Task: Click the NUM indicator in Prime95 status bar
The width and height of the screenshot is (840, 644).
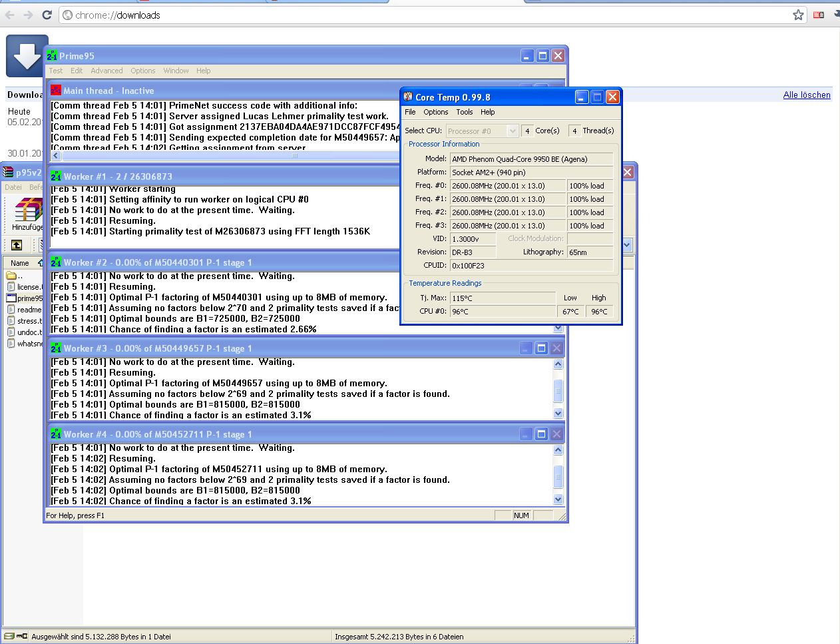Action: [x=521, y=515]
